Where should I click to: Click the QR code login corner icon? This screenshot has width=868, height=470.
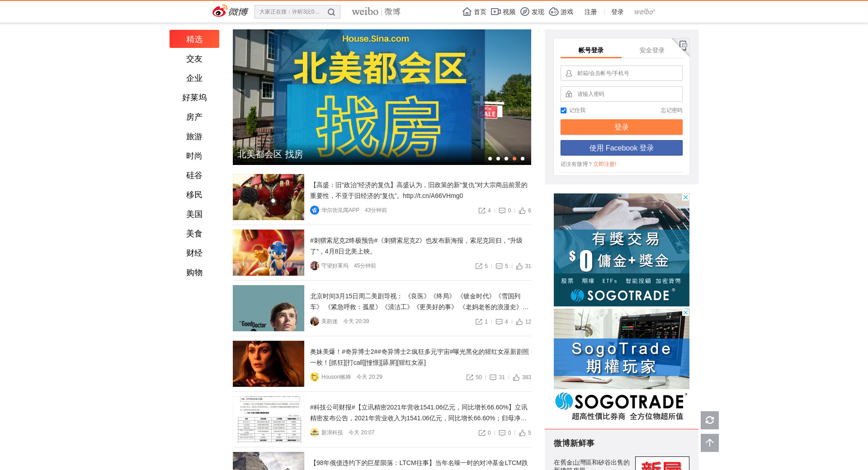[683, 45]
